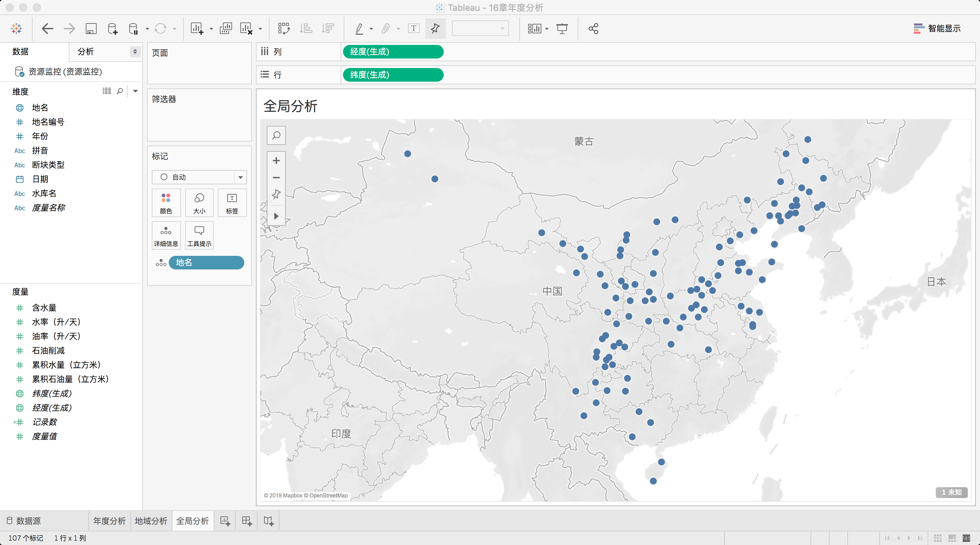Select the 经度(生成) pill on Columns

click(393, 52)
